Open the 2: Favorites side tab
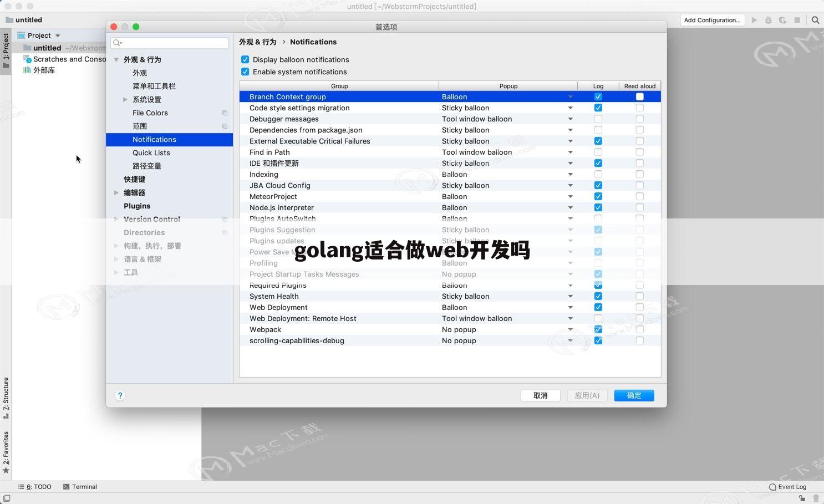This screenshot has width=824, height=504. [6, 452]
